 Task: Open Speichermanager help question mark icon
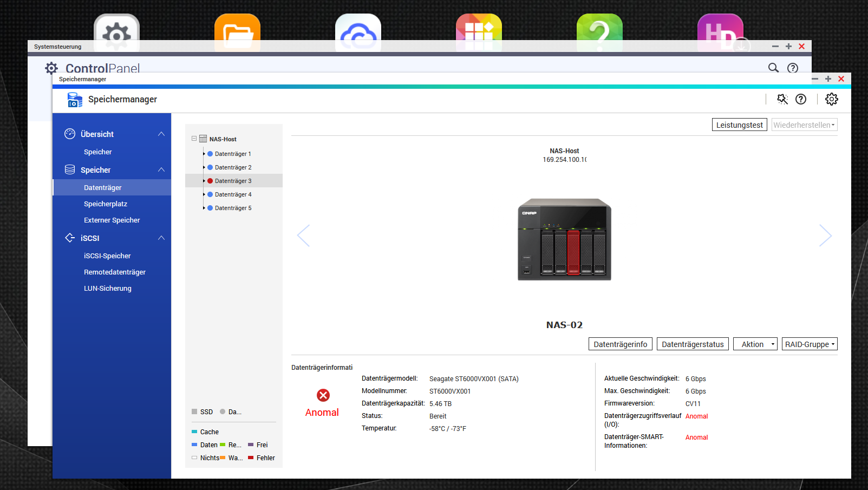coord(801,99)
